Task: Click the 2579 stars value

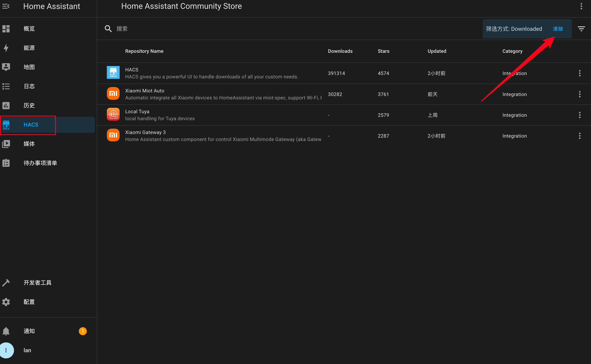Action: [383, 115]
